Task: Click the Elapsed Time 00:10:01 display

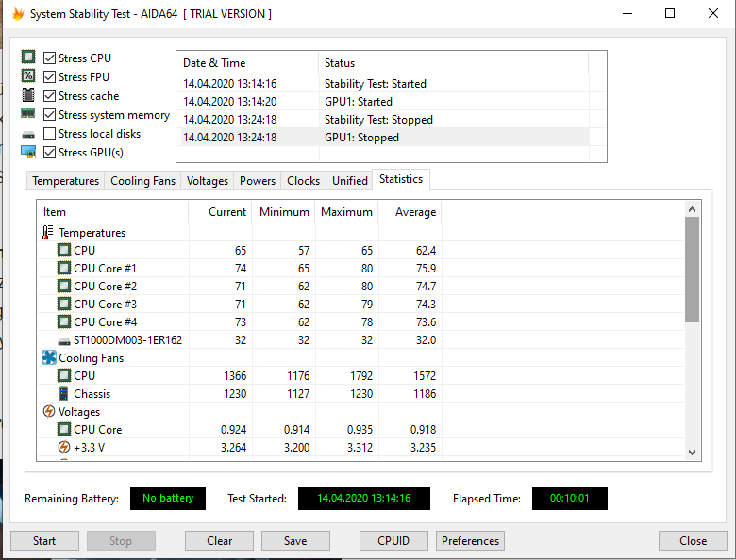Action: (569, 498)
